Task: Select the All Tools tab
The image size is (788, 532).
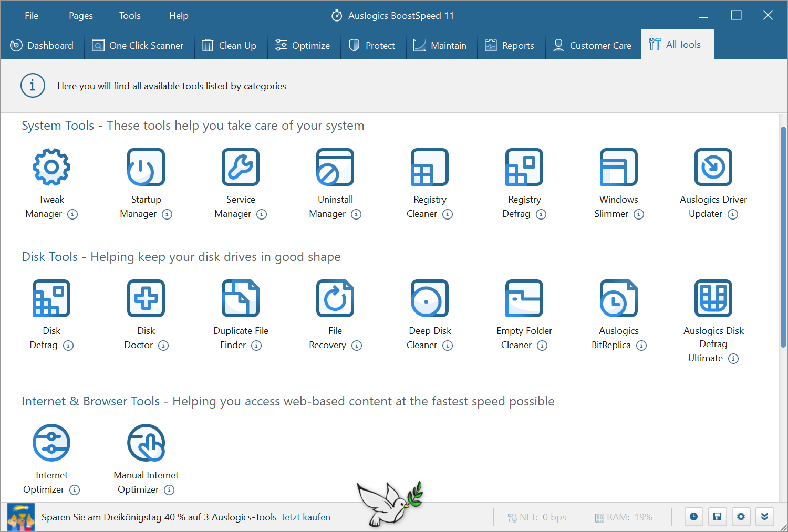Action: (x=678, y=45)
